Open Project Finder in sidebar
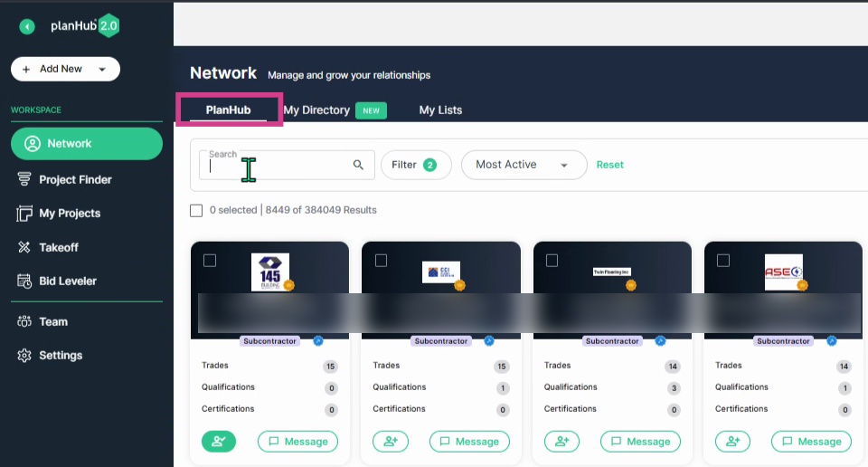868x467 pixels. click(64, 179)
